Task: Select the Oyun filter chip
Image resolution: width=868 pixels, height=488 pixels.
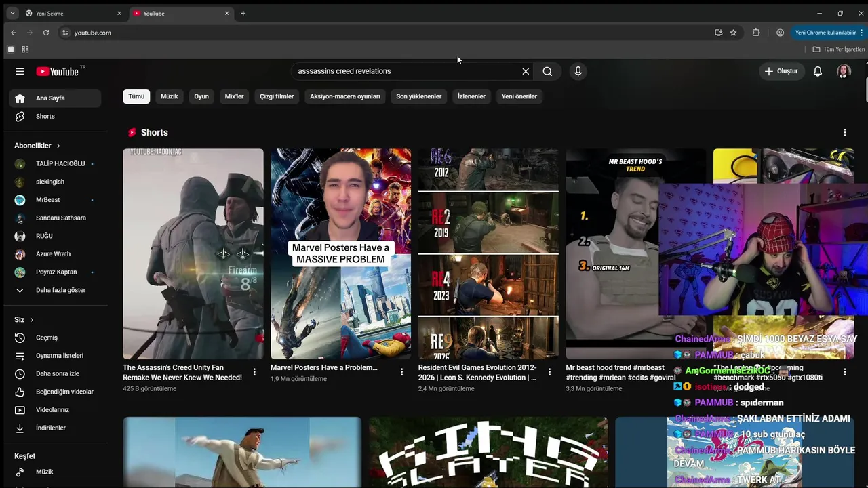Action: pos(201,96)
